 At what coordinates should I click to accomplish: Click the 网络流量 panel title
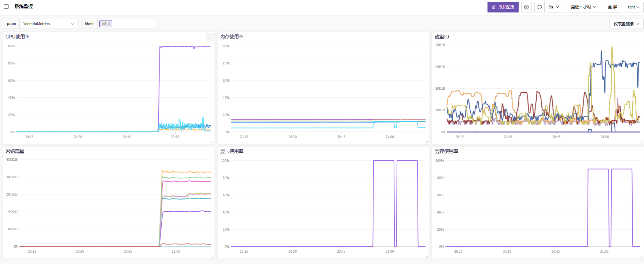click(x=15, y=151)
